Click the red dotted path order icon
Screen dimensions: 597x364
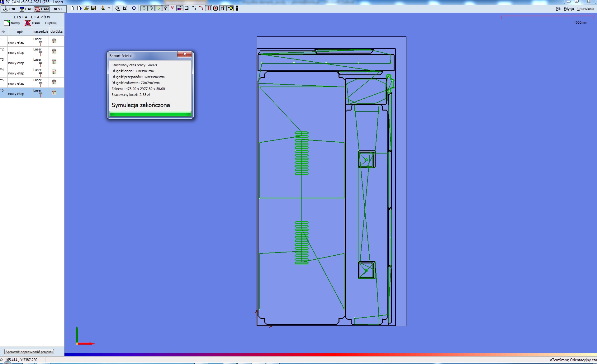pyautogui.click(x=201, y=8)
